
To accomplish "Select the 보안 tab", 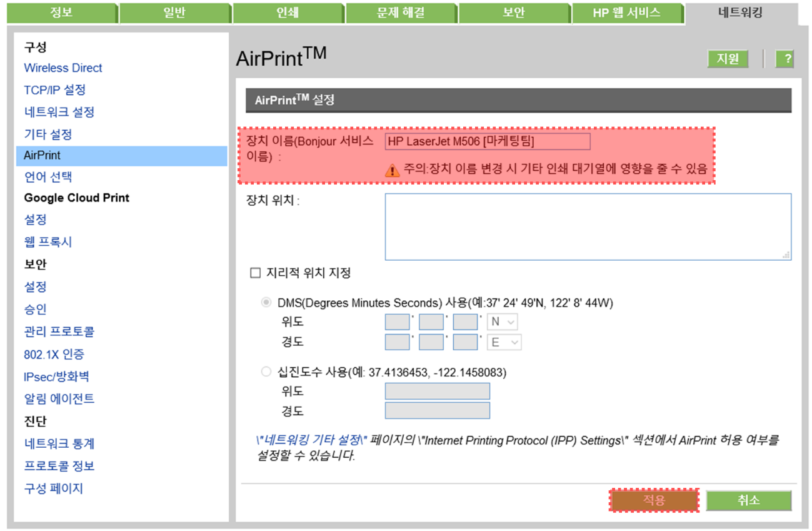I will point(513,13).
